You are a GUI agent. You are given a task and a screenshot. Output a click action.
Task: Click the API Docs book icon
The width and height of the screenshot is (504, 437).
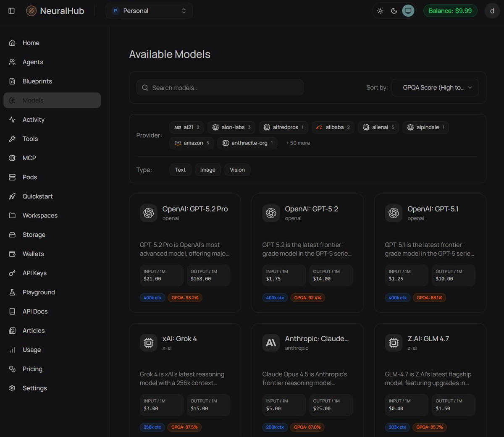[12, 311]
